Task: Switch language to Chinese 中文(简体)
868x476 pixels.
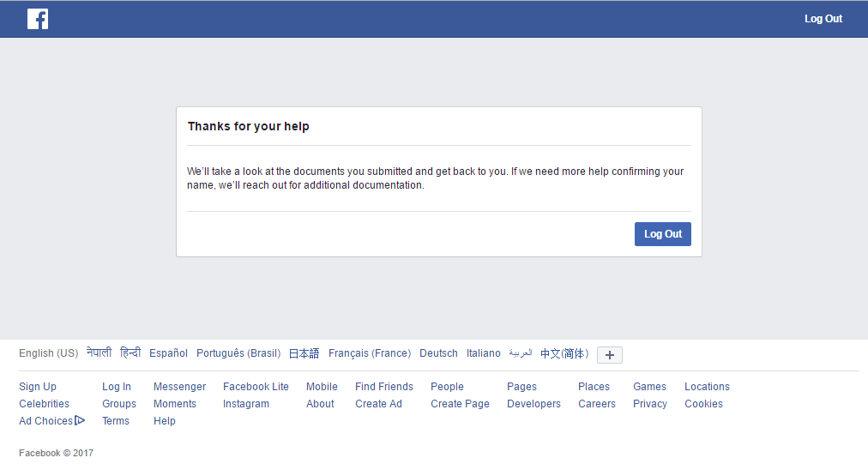Action: (x=564, y=353)
